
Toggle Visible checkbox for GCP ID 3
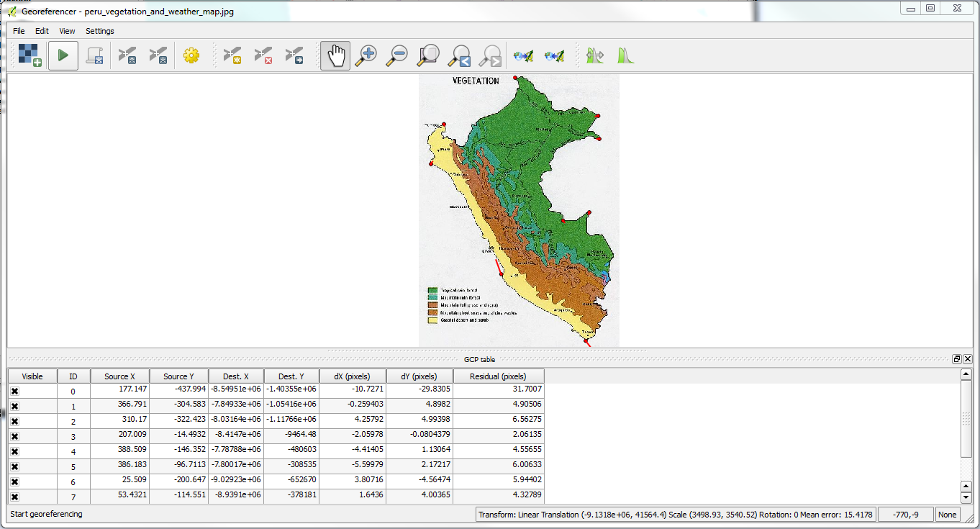[14, 436]
